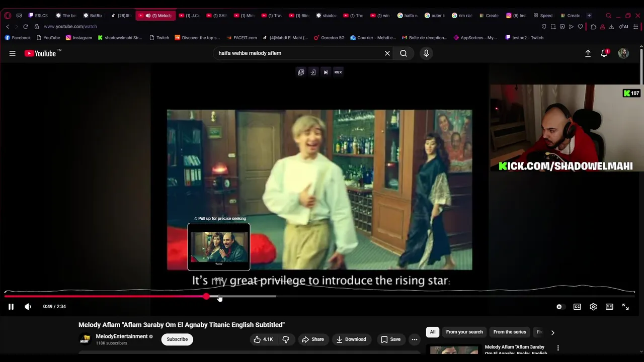Open the browser downloads icon
This screenshot has height=362, width=644.
[611, 27]
